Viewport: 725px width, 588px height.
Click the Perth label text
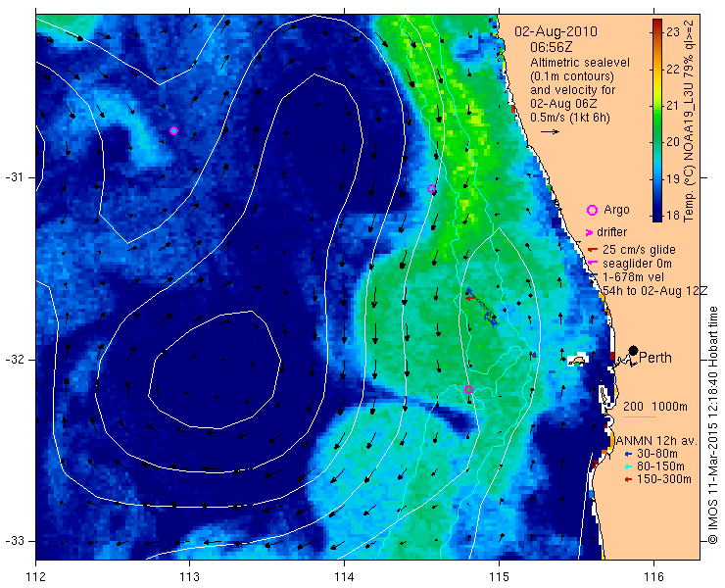click(x=655, y=358)
